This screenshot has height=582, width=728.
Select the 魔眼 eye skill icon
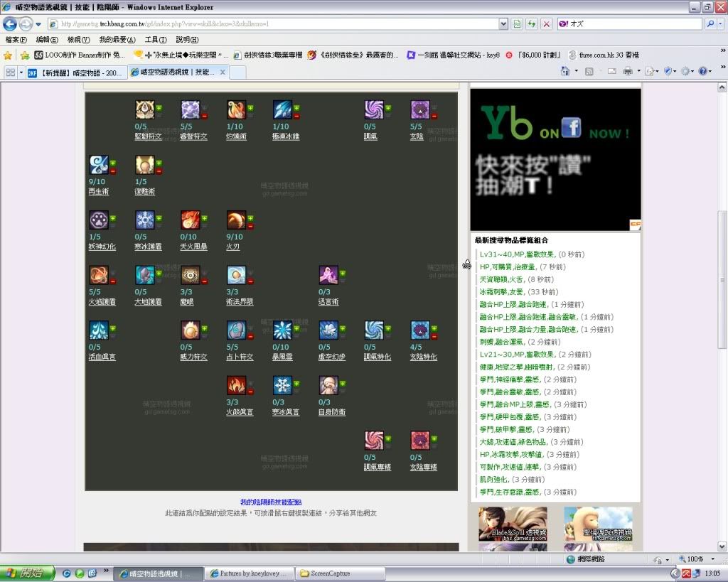190,275
